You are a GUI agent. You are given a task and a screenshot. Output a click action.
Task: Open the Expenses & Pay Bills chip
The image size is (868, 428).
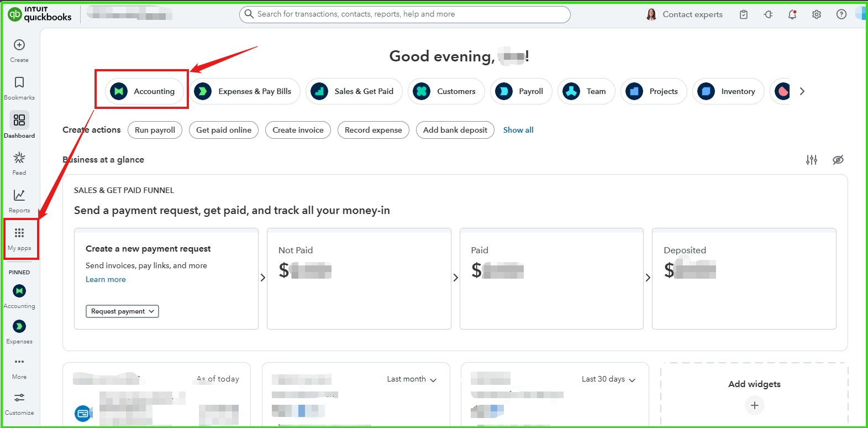pos(245,91)
